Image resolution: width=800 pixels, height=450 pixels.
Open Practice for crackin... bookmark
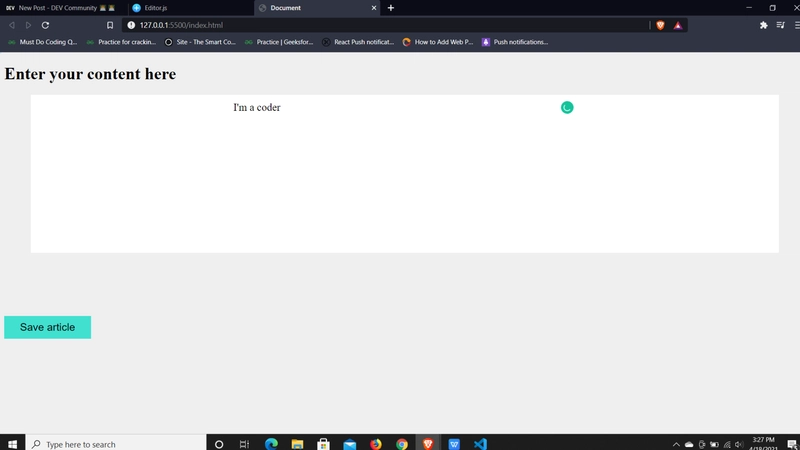(x=121, y=42)
